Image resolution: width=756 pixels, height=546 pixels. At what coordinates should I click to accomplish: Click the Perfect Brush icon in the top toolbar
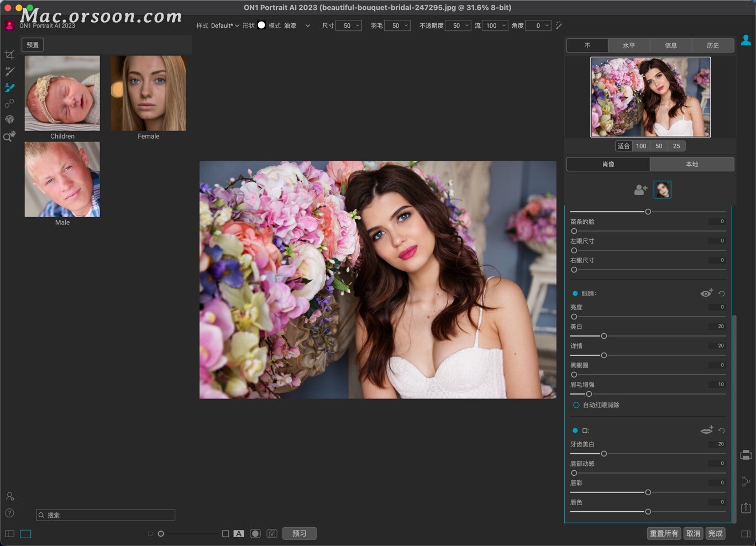[x=559, y=25]
